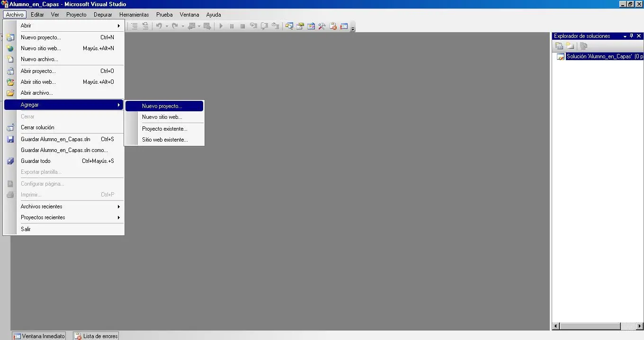Image resolution: width=644 pixels, height=340 pixels.
Task: Toggle the Solution Explorer auto-hide pin
Action: pyautogui.click(x=632, y=36)
